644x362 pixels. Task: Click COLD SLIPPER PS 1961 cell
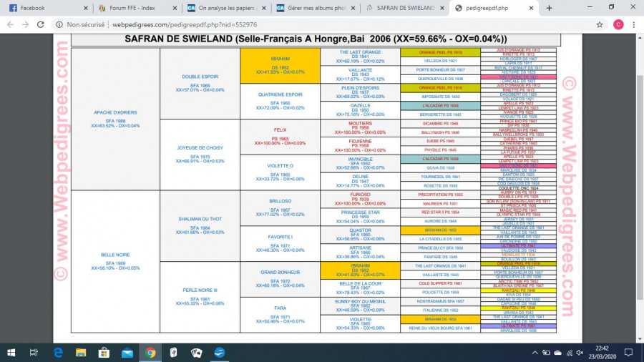pos(440,283)
